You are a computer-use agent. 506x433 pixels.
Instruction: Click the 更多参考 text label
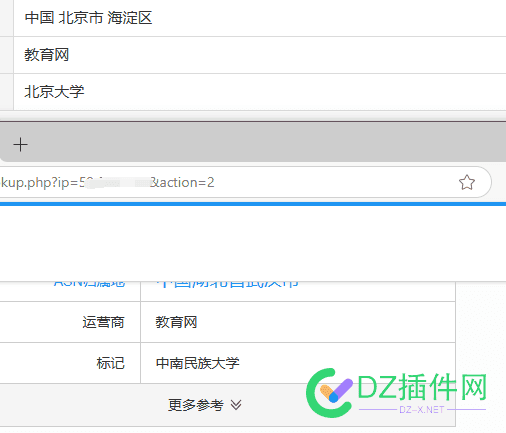[x=196, y=405]
